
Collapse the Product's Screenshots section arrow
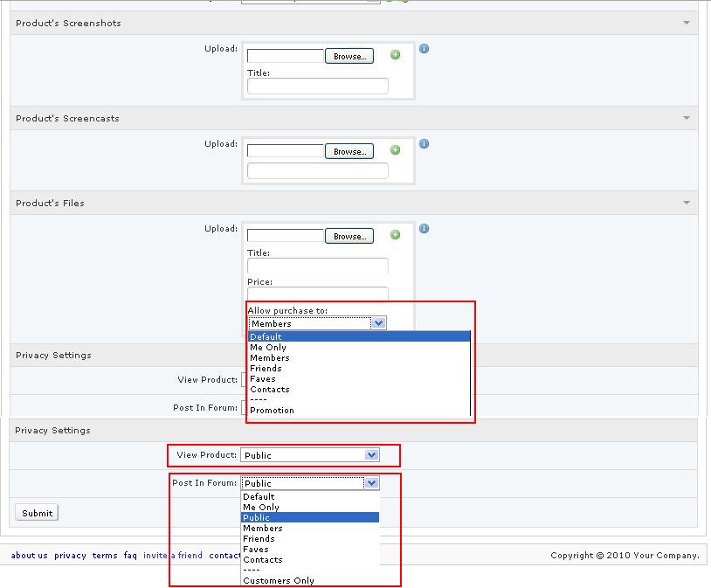pos(687,23)
